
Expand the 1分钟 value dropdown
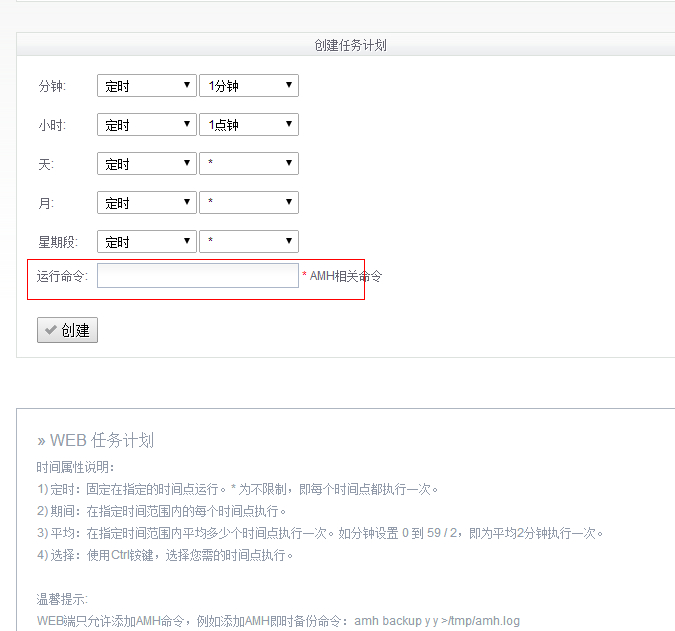[249, 86]
